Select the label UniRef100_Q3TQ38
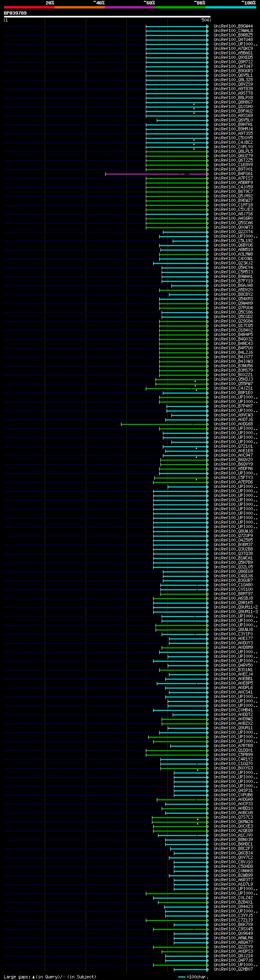This screenshot has width=260, height=980. coord(233,554)
